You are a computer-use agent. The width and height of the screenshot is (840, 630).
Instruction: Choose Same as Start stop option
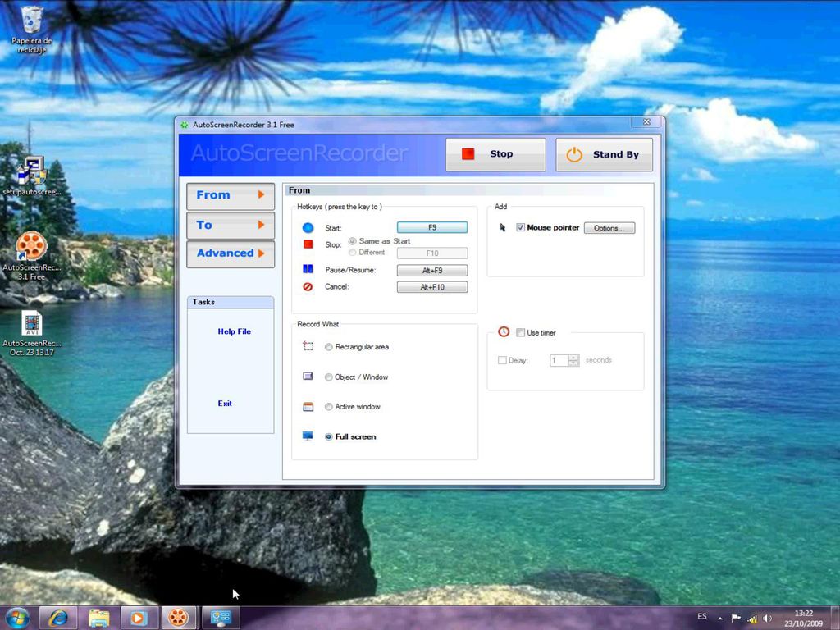pyautogui.click(x=352, y=241)
